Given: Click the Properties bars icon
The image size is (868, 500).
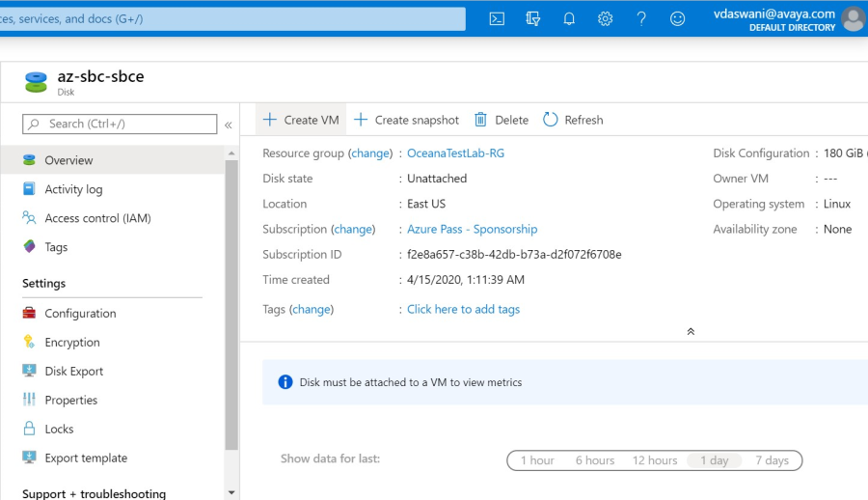Looking at the screenshot, I should [29, 400].
